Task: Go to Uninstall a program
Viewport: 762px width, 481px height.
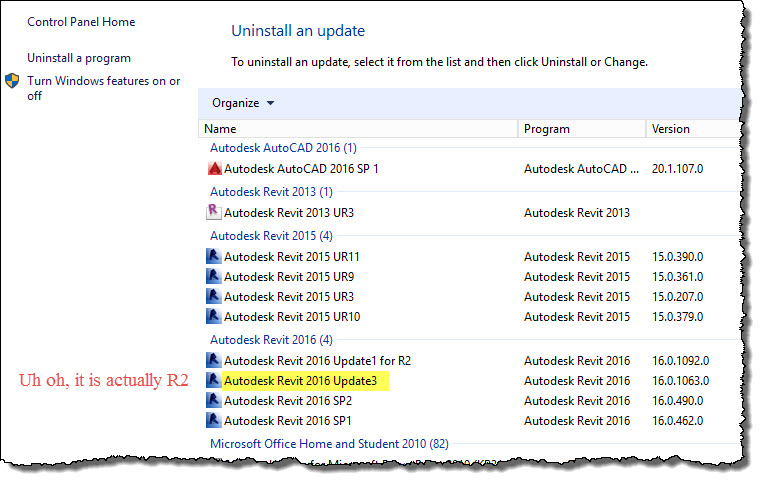Action: click(79, 58)
